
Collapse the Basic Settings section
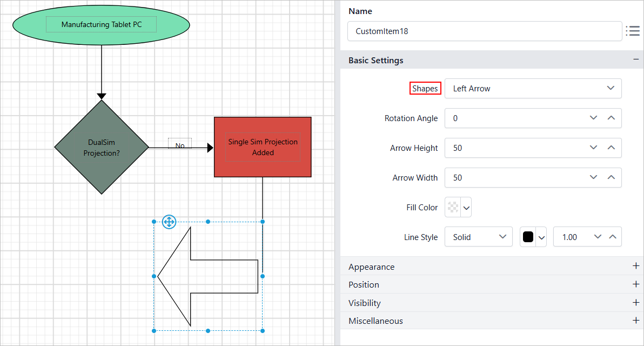point(636,60)
